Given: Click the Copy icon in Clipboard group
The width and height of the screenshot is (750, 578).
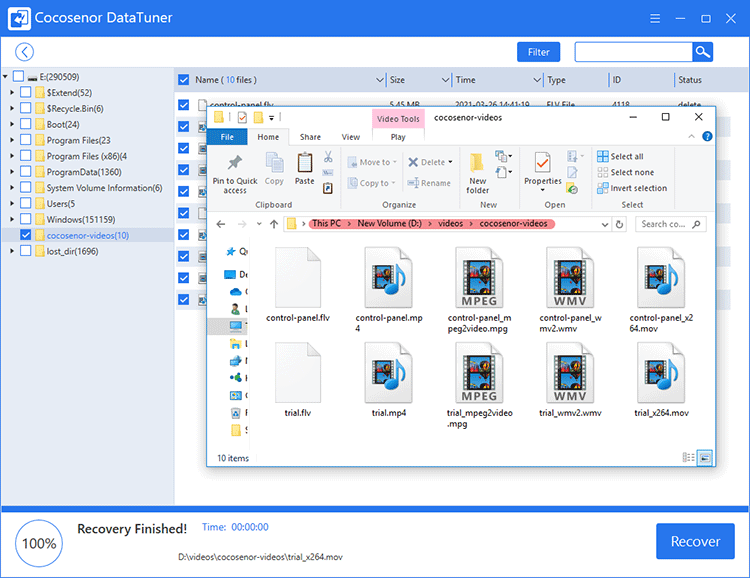Looking at the screenshot, I should coord(275,163).
